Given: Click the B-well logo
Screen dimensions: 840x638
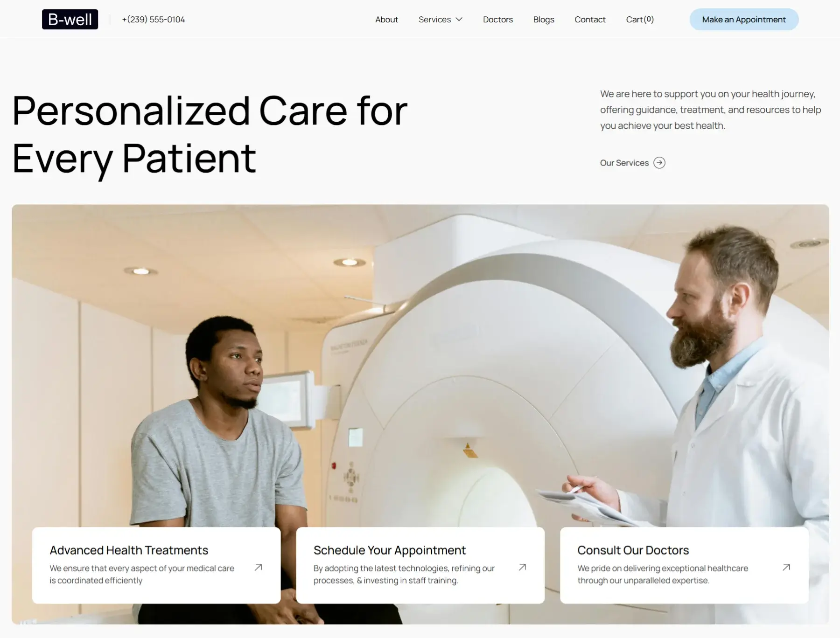Looking at the screenshot, I should 70,19.
